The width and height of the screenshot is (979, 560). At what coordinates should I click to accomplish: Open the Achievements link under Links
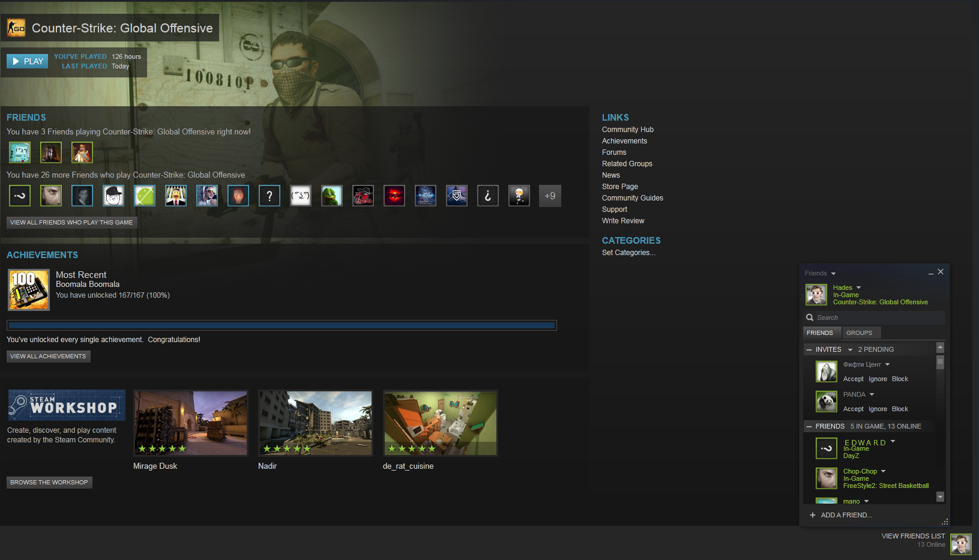(625, 141)
